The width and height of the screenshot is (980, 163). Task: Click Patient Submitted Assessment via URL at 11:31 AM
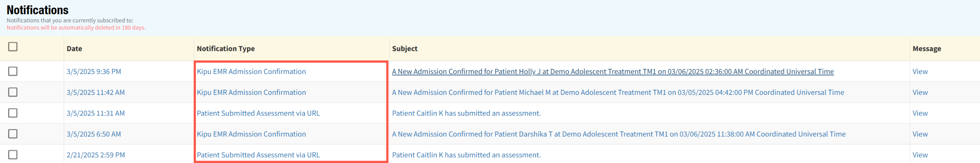[x=258, y=113]
